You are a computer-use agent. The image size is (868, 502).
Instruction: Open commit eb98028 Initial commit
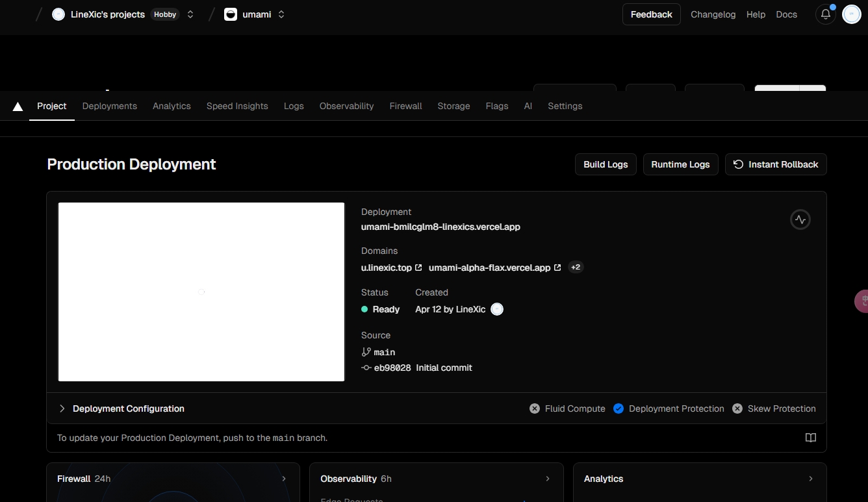[x=423, y=368]
